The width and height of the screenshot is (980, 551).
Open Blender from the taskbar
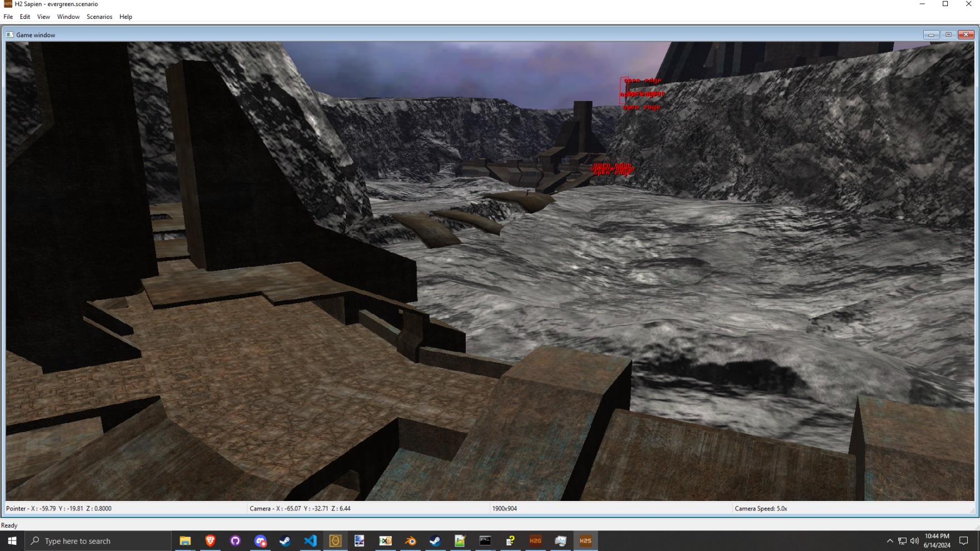[x=410, y=540]
